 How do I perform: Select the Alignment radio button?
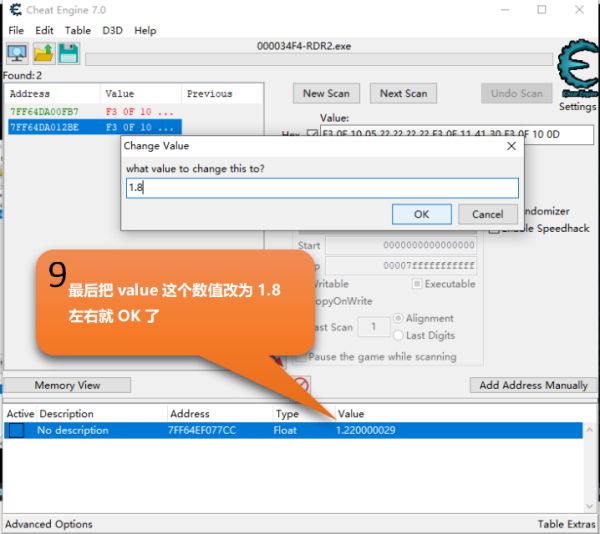pos(399,318)
